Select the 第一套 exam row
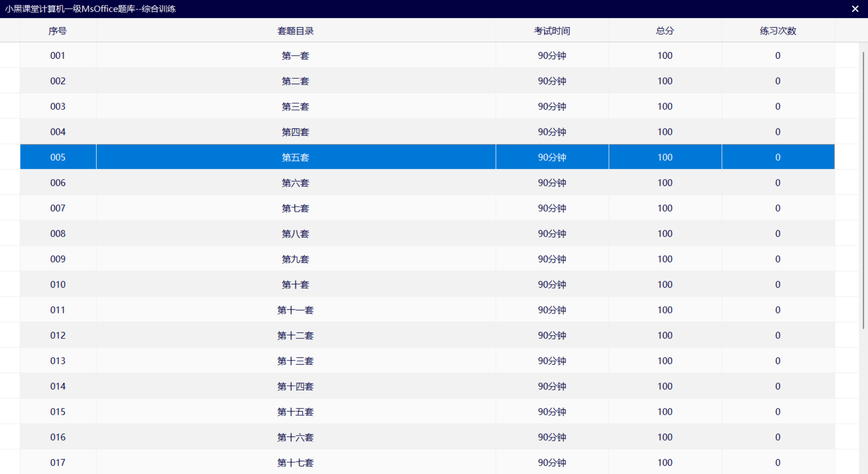The width and height of the screenshot is (868, 474). coord(295,56)
